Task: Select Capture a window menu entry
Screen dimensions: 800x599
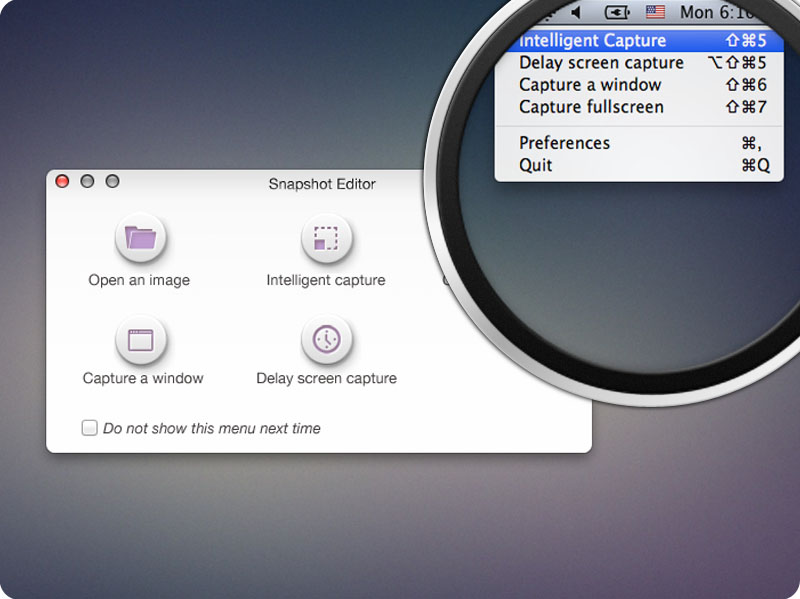Action: coord(639,85)
